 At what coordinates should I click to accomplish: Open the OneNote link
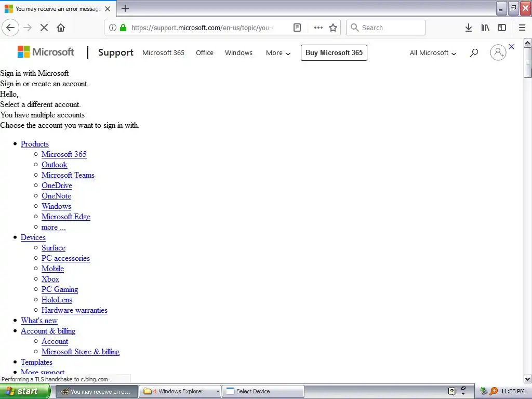click(x=56, y=196)
